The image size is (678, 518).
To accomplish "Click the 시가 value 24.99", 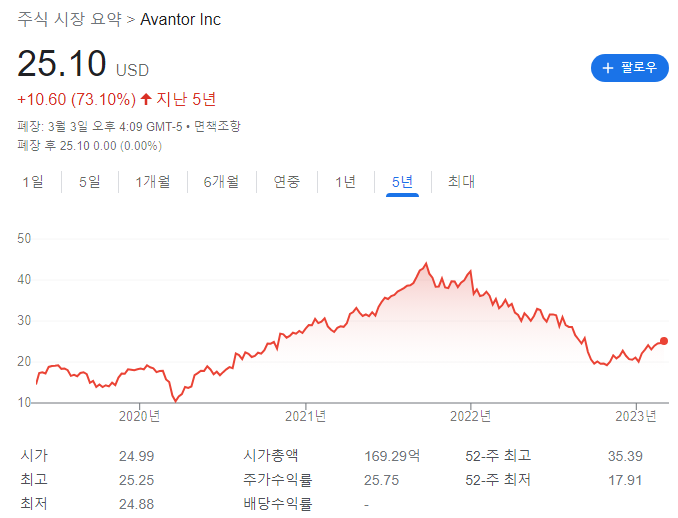I will point(137,456).
